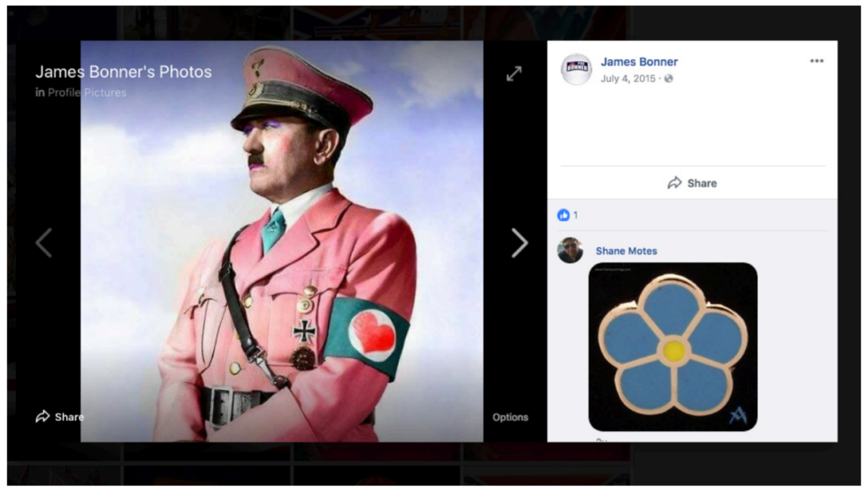Enter fullscreen with the expand arrows icon
This screenshot has width=868, height=492.
[x=514, y=74]
